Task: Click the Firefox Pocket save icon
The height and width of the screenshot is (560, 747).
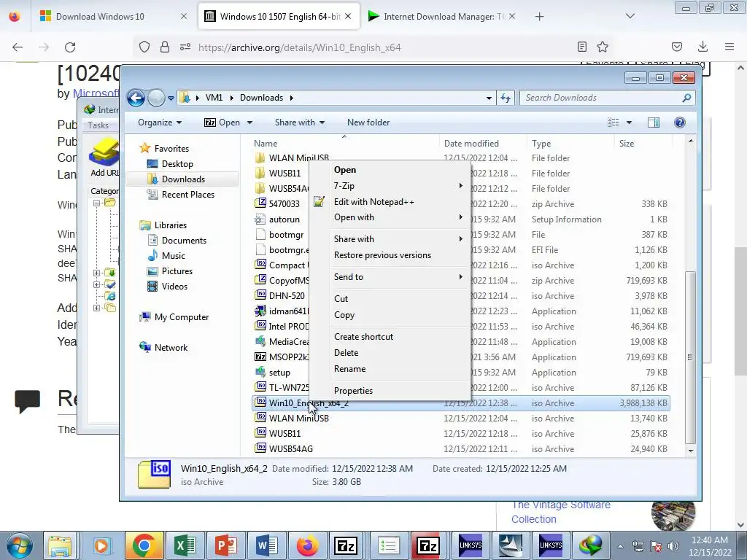Action: [x=676, y=47]
